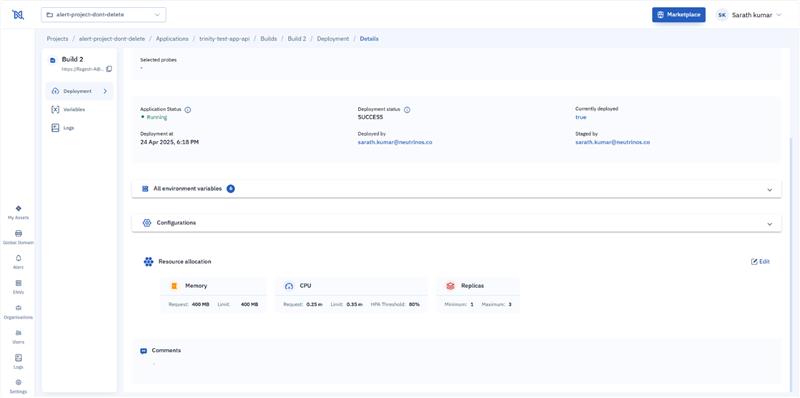Go to Deployment breadcrumb

[333, 39]
